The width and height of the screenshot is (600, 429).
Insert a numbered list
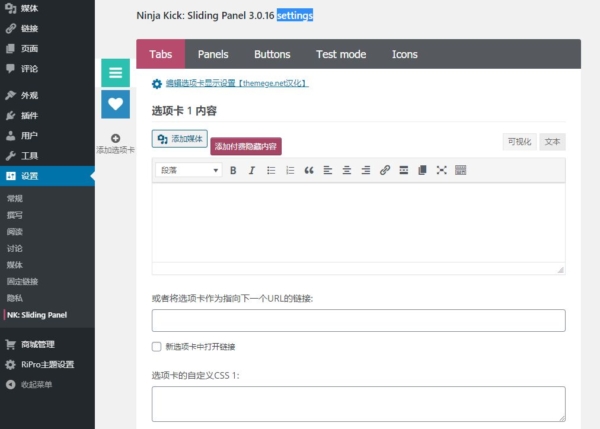[290, 170]
